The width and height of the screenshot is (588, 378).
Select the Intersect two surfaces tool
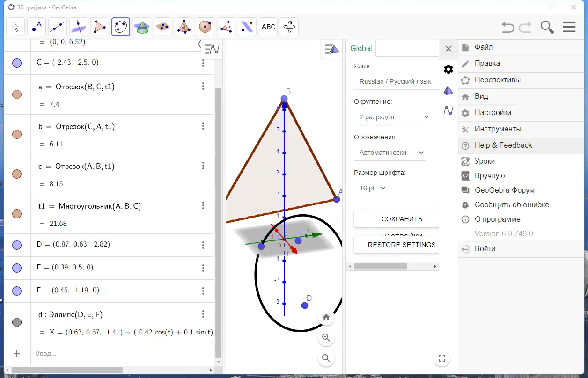tap(142, 27)
